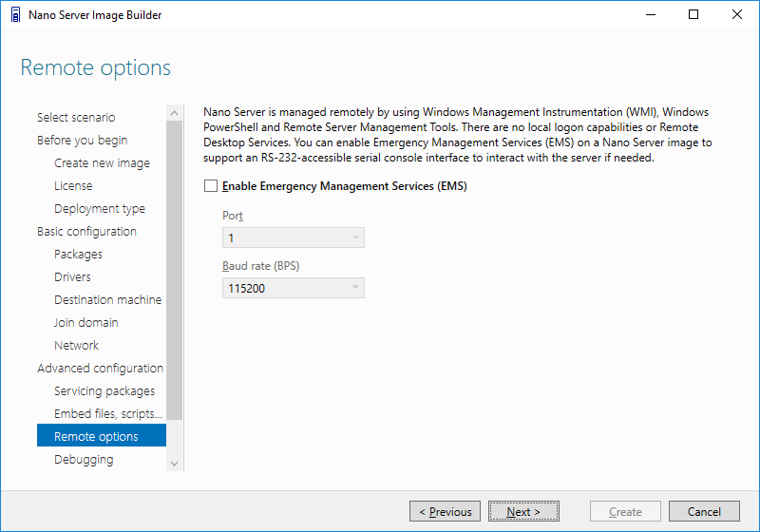Click the sidebar scroll down arrow
This screenshot has width=760, height=532.
175,464
